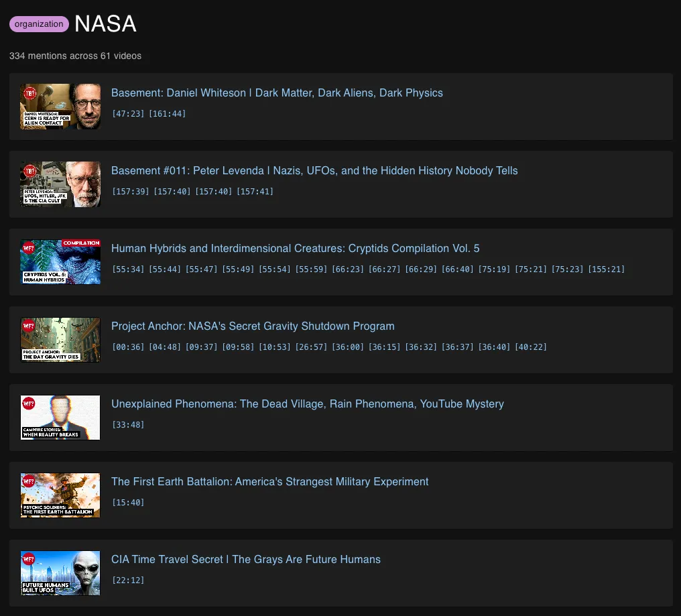Screen dimensions: 681x616
Task: Jump to timestamp [75:19] in Cryptids Compilation
Action: (494, 269)
